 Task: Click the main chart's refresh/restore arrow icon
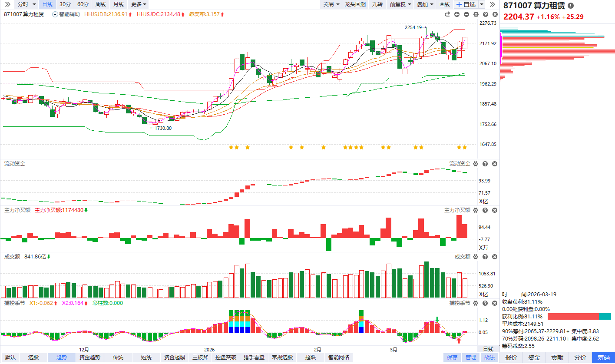447,14
